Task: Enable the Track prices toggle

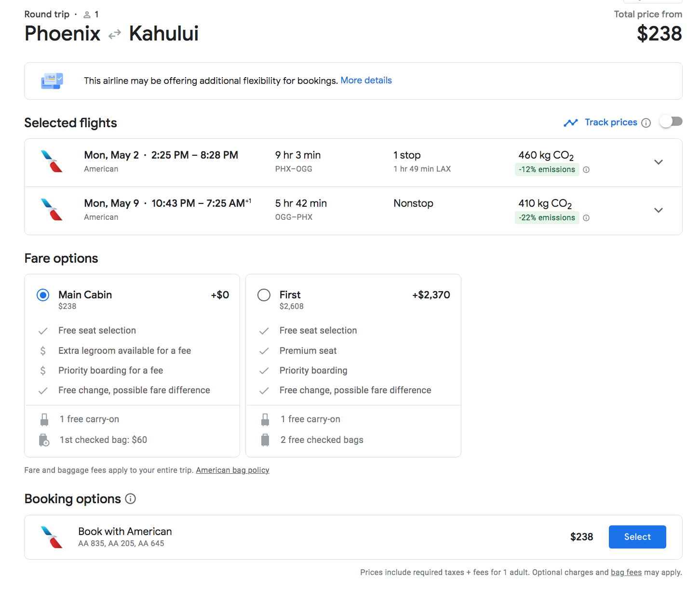Action: (671, 121)
